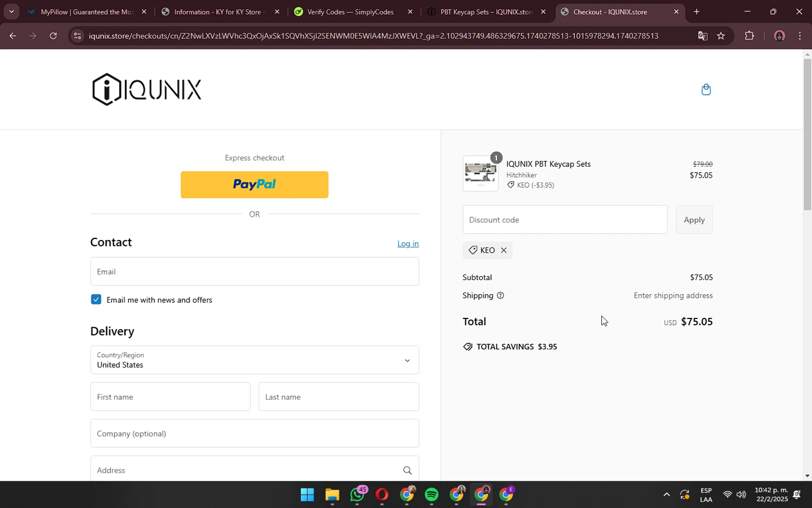812x508 pixels.
Task: Close the PBT Keycap Sets tab
Action: pos(543,11)
